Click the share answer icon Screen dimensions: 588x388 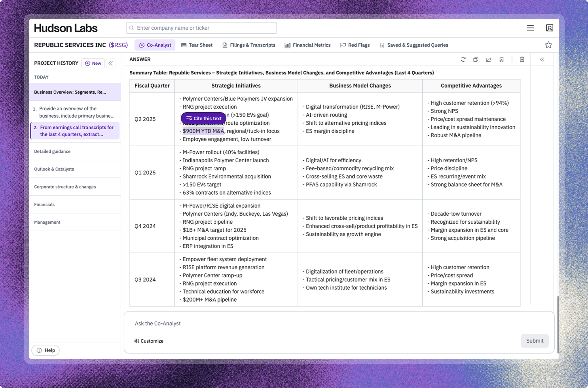click(489, 59)
